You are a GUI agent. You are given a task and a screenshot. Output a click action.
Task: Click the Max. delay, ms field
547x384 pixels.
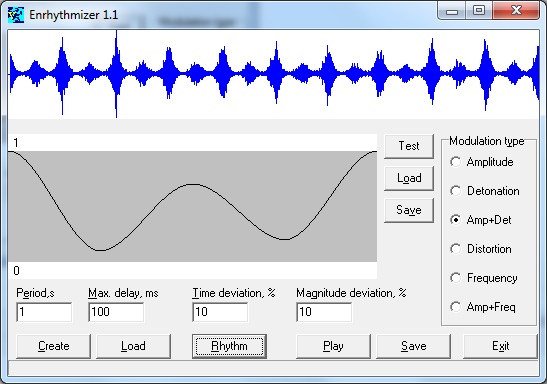click(116, 312)
